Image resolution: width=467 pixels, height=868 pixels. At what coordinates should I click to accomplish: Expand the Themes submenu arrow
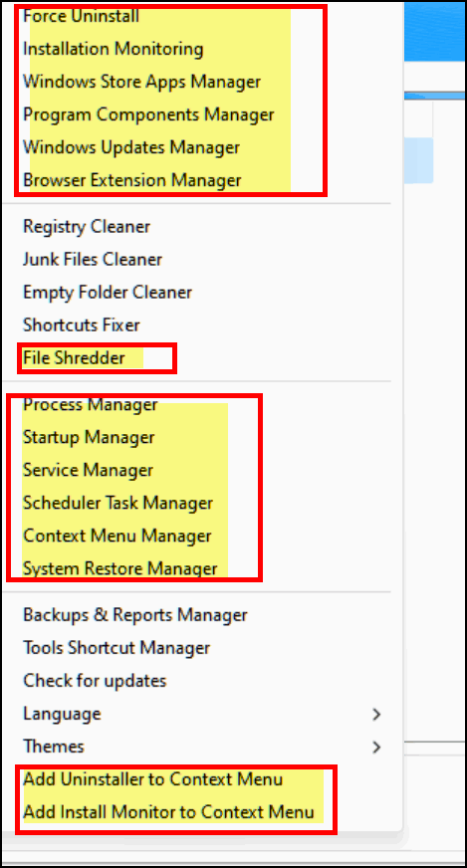coord(376,747)
